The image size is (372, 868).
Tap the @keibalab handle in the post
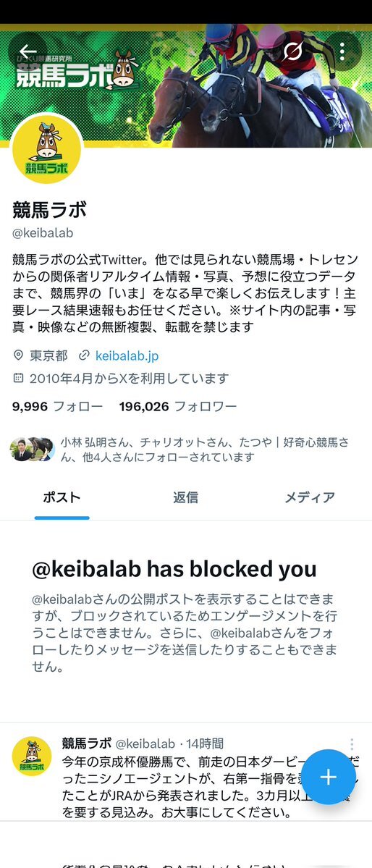(145, 743)
